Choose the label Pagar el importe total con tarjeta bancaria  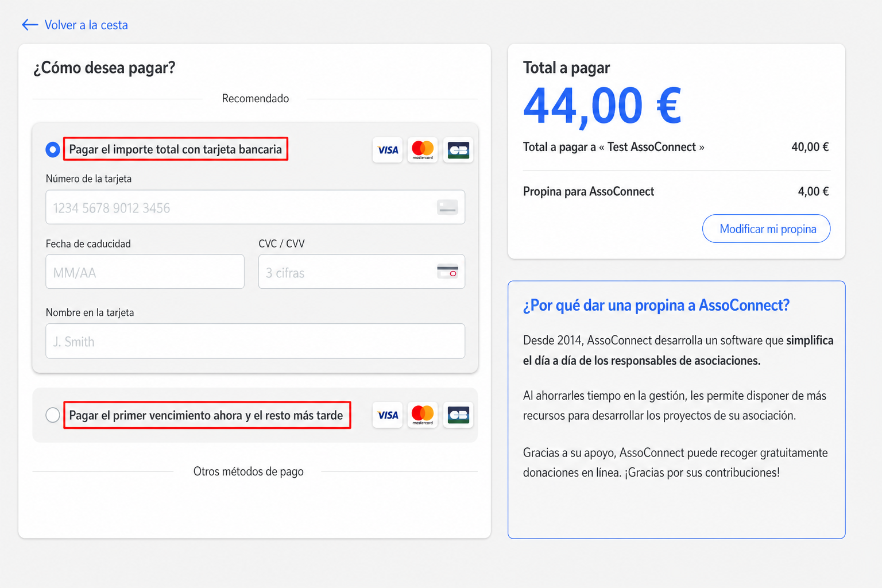[176, 149]
